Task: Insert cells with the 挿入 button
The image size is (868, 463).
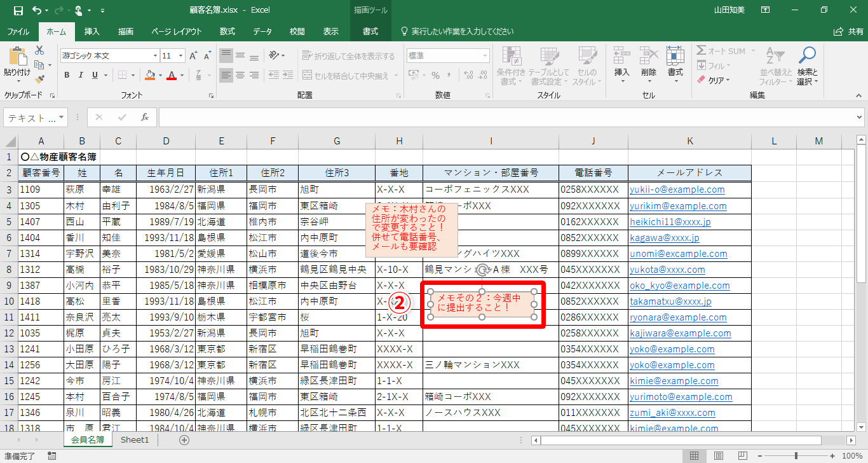Action: (621, 66)
